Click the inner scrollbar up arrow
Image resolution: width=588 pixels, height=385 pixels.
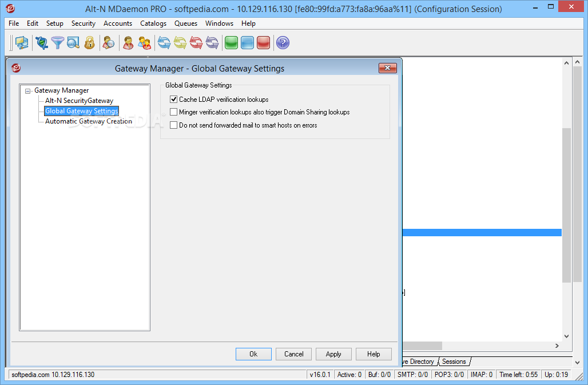(x=566, y=63)
